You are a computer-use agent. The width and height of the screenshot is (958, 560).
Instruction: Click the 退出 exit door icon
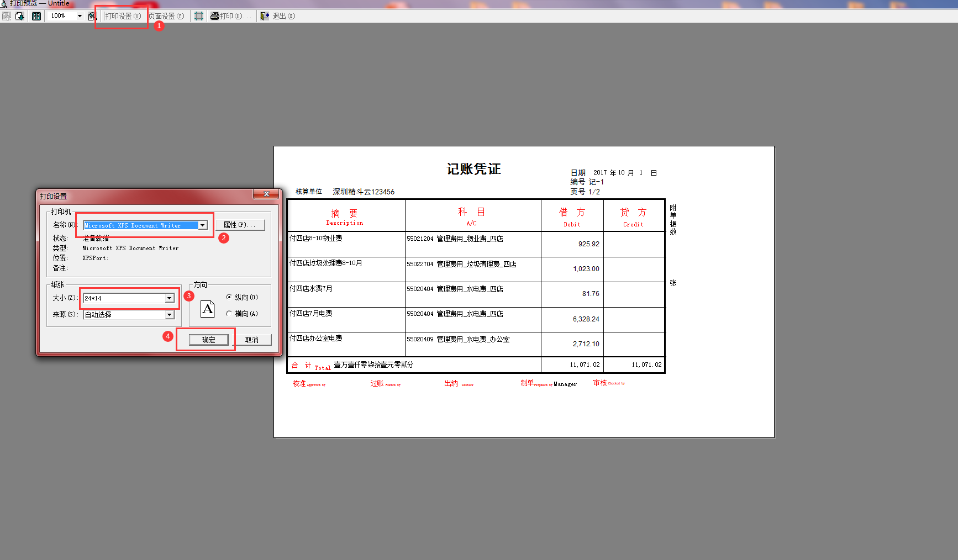pos(265,16)
